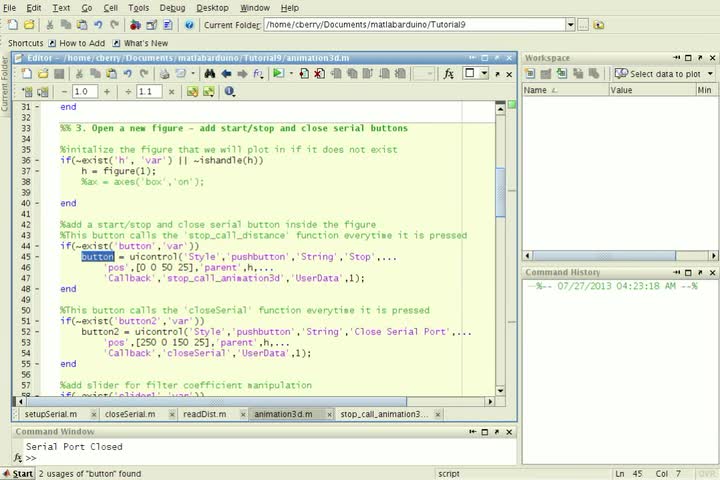Multiply value with the times icon
The width and height of the screenshot is (720, 480).
point(171,92)
